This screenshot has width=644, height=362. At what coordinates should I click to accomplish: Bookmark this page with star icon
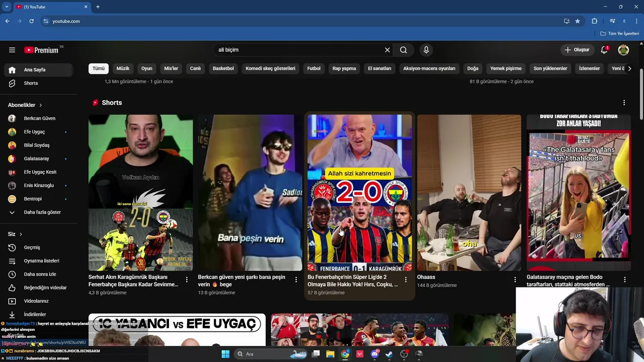coord(578,21)
